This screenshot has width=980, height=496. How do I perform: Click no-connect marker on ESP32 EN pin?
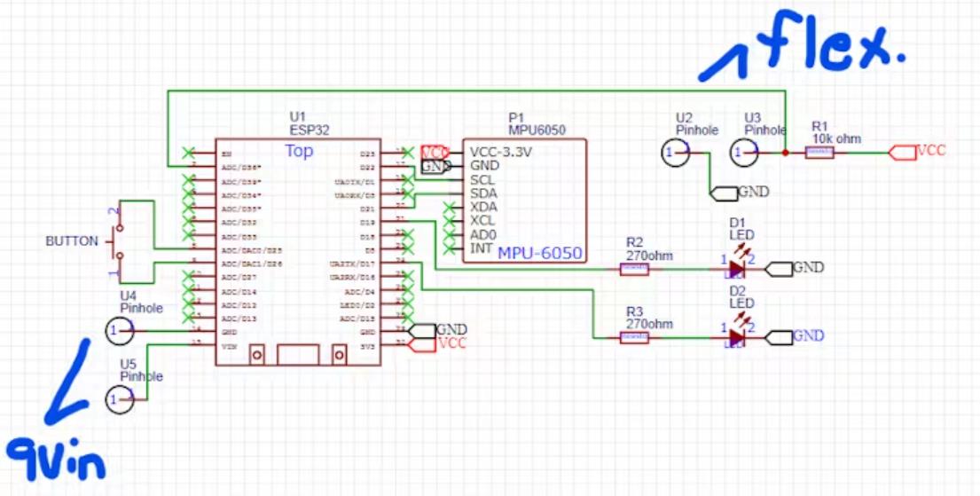[x=188, y=153]
